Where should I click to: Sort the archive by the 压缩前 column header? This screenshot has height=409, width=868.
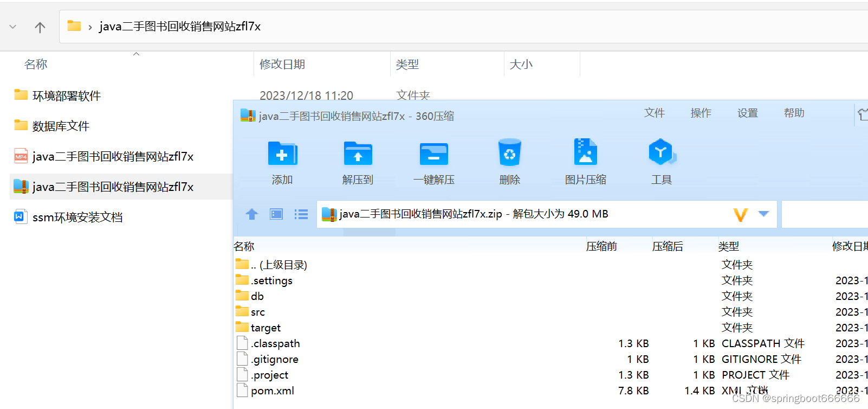[601, 246]
